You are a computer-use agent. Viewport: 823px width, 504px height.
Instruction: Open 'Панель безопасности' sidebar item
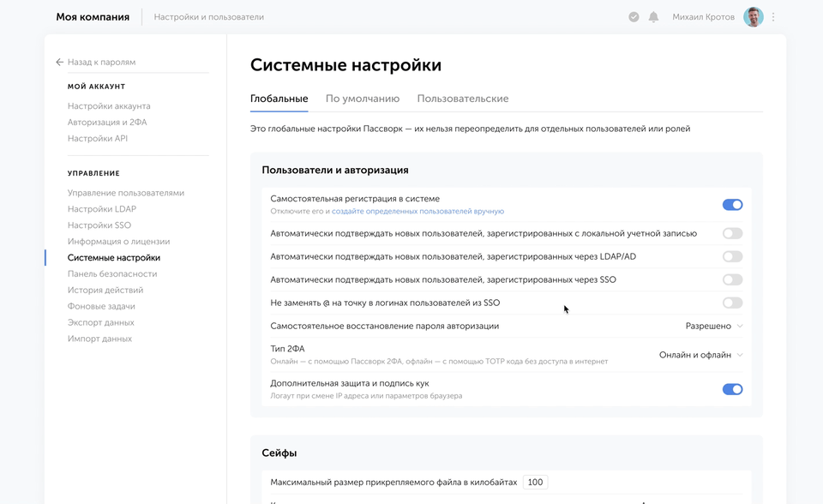point(112,274)
